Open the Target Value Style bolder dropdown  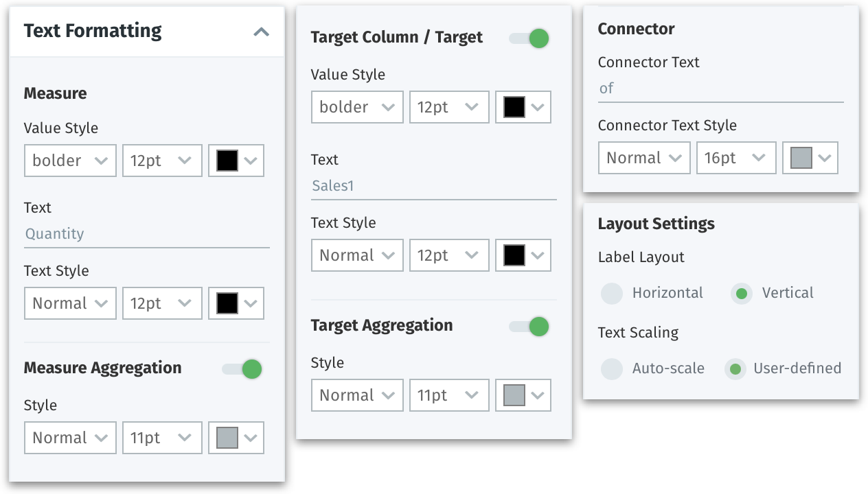click(x=357, y=106)
